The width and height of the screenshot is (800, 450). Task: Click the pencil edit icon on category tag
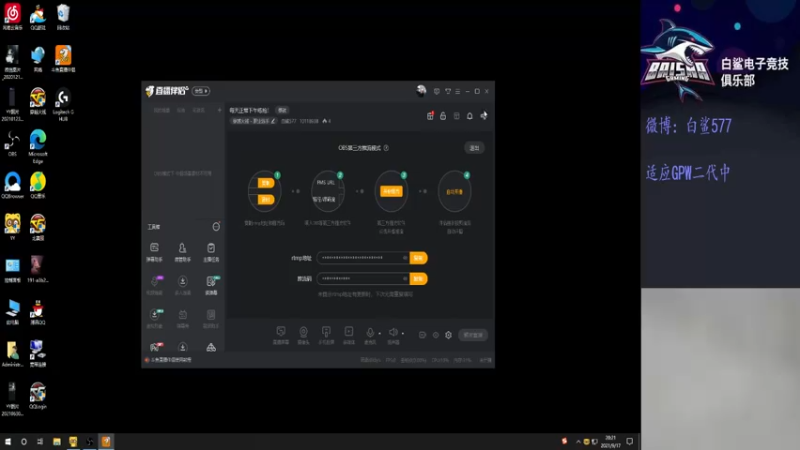273,121
